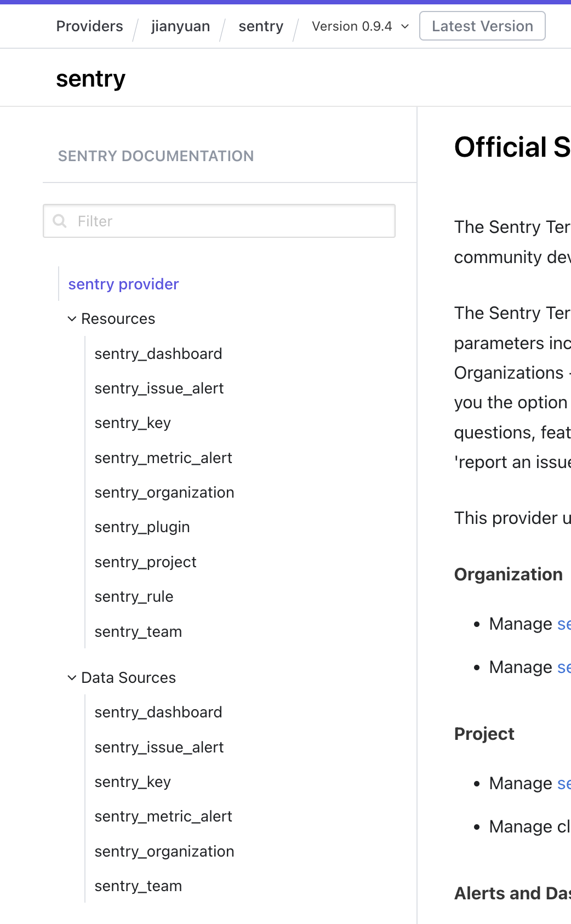Open sentry_dashboard under Data Sources
This screenshot has height=924, width=571.
158,712
